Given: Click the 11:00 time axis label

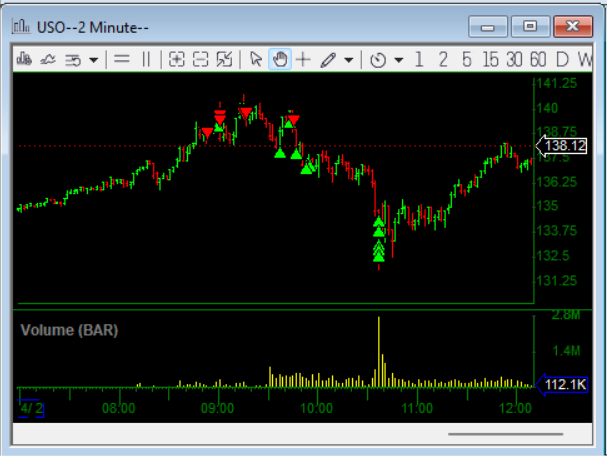Looking at the screenshot, I should tap(417, 408).
